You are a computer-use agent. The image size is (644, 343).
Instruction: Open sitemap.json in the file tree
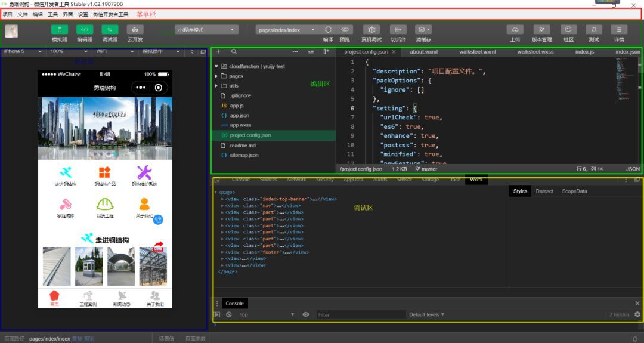click(244, 155)
